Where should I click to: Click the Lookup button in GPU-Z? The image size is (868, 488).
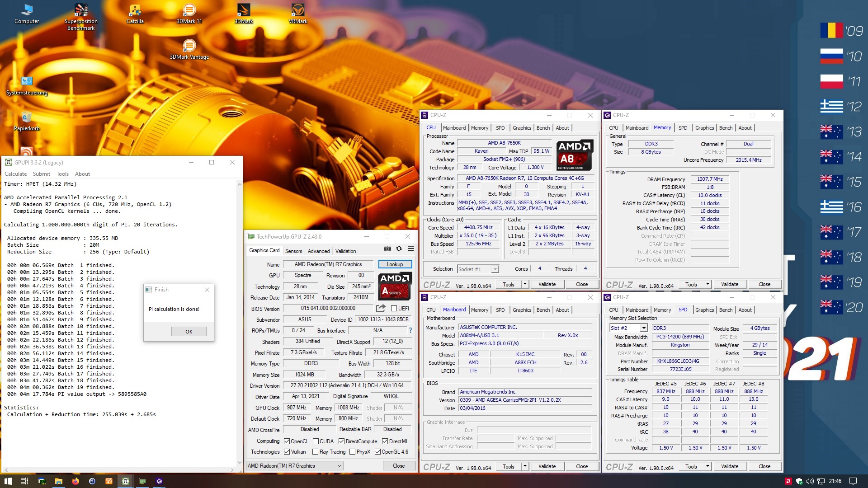click(x=395, y=264)
